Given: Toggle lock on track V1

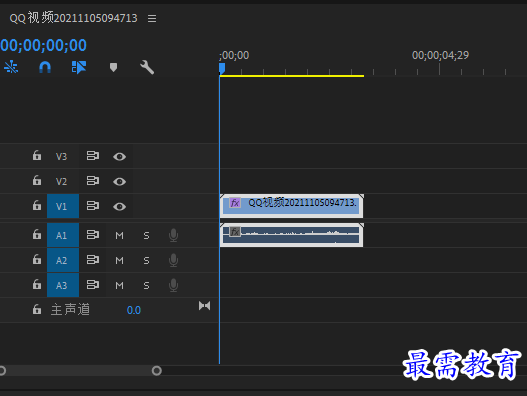Looking at the screenshot, I should [x=37, y=205].
